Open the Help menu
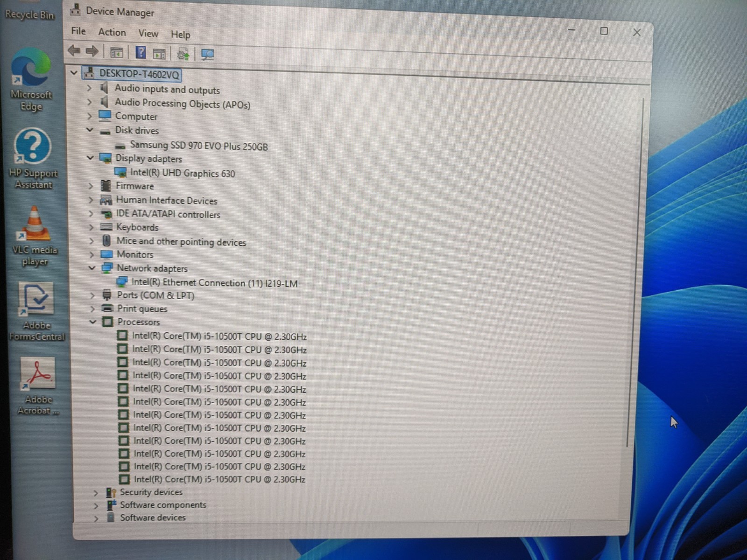The height and width of the screenshot is (560, 747). click(180, 35)
